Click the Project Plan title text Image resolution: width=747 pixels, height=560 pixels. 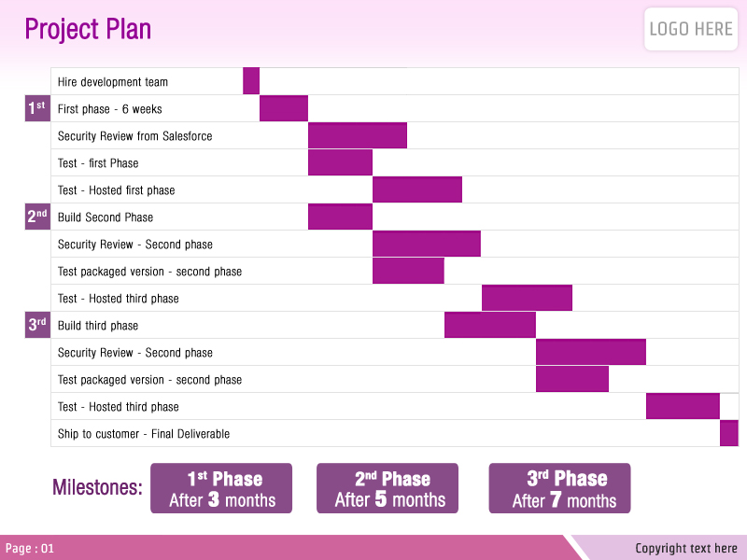click(x=88, y=29)
